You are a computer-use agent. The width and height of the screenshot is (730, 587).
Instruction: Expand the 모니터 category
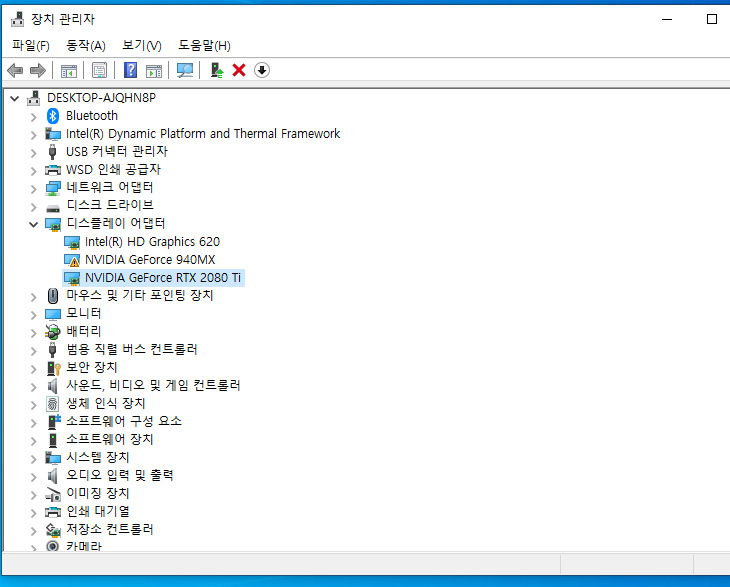[x=33, y=315]
